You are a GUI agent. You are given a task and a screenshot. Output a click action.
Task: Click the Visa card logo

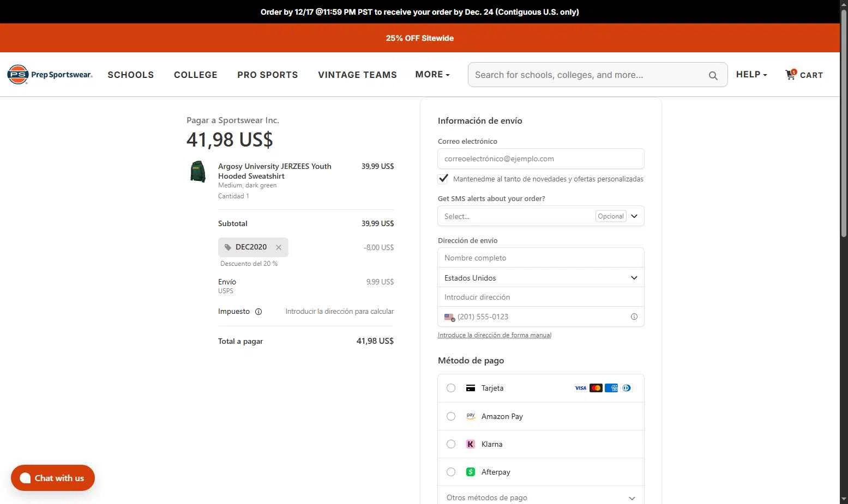(x=581, y=388)
